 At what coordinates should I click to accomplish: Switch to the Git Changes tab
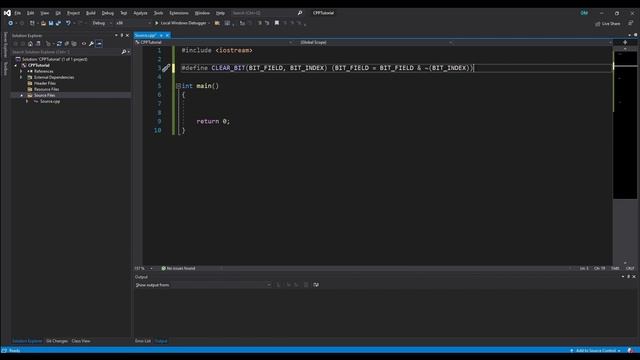coord(57,341)
